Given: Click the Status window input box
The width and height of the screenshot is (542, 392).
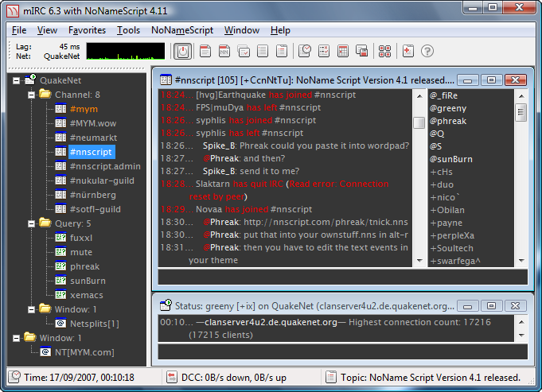Looking at the screenshot, I should click(x=342, y=352).
